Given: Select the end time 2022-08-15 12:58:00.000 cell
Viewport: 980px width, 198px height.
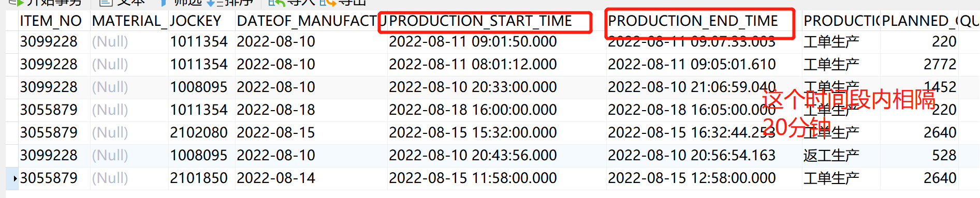Looking at the screenshot, I should [x=692, y=178].
